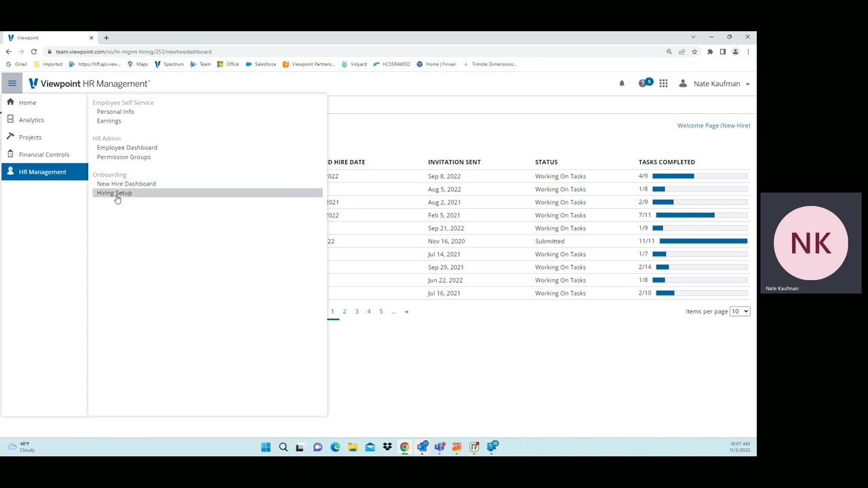Open Analytics in the sidebar
Image resolution: width=868 pixels, height=488 pixels.
(31, 120)
